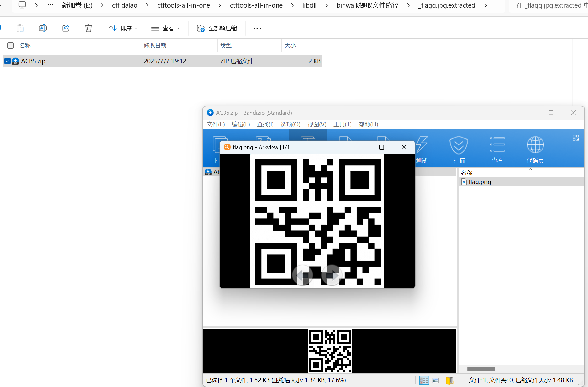588x387 pixels.
Task: Uncheck the ACB5.zip row checkbox
Action: [x=8, y=61]
